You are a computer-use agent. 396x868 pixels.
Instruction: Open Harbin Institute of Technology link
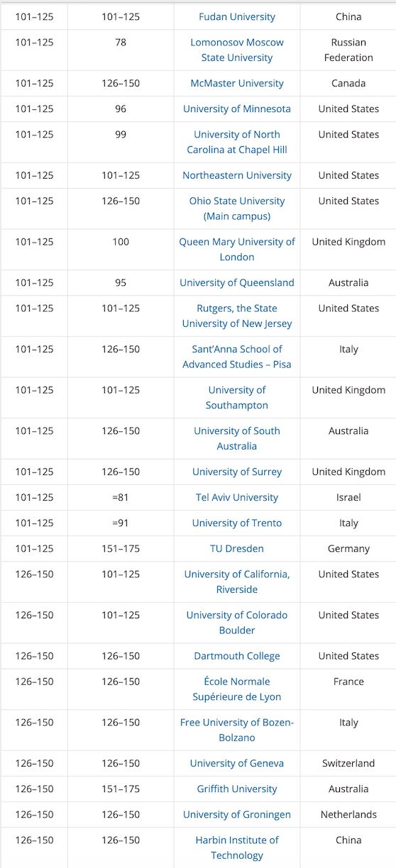[237, 847]
